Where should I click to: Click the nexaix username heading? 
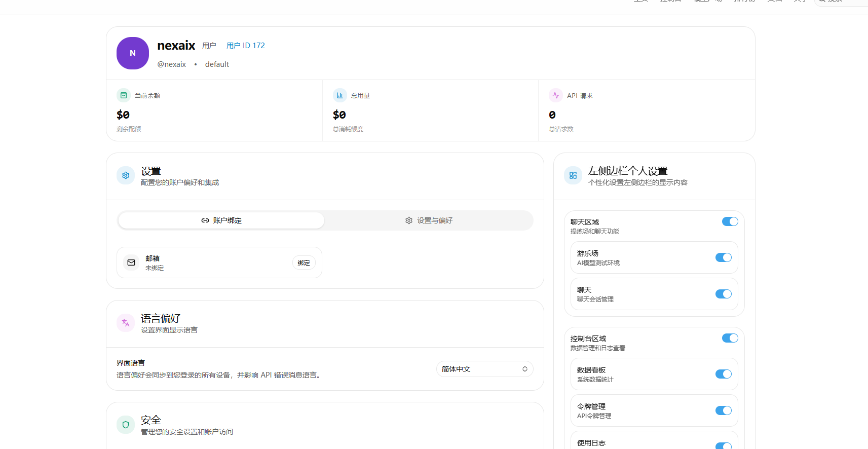[176, 46]
